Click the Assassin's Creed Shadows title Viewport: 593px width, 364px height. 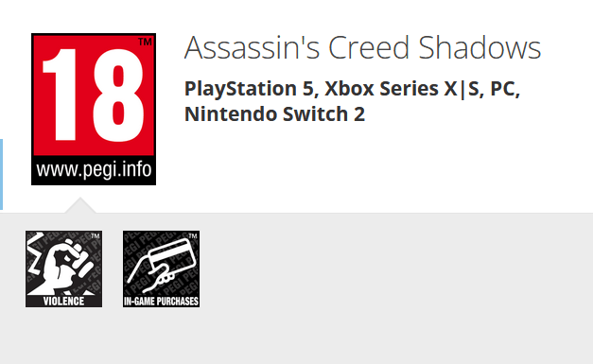(x=362, y=47)
